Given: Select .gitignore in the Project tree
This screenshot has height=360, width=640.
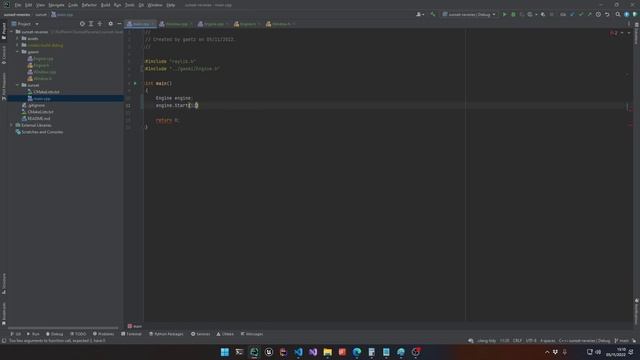Looking at the screenshot, I should pyautogui.click(x=33, y=105).
